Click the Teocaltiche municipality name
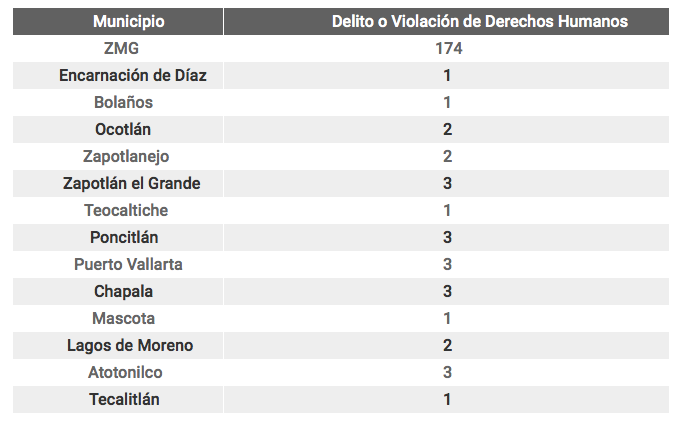683x429 pixels. [126, 210]
